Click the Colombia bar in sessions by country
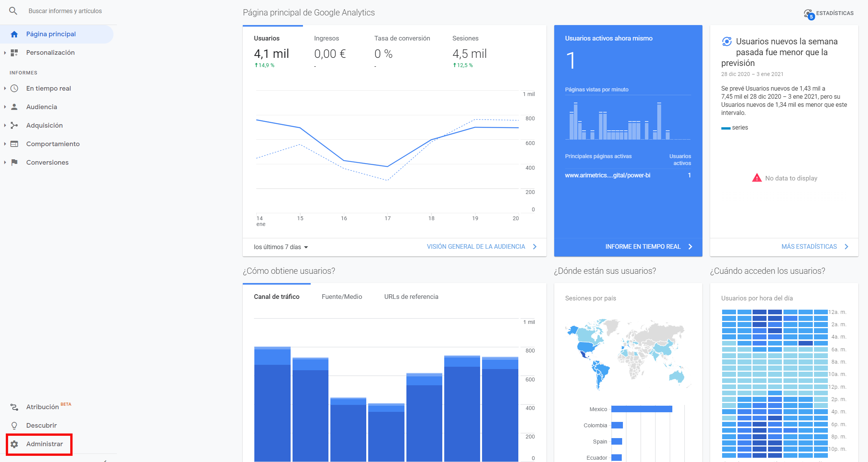The image size is (868, 462). [617, 425]
